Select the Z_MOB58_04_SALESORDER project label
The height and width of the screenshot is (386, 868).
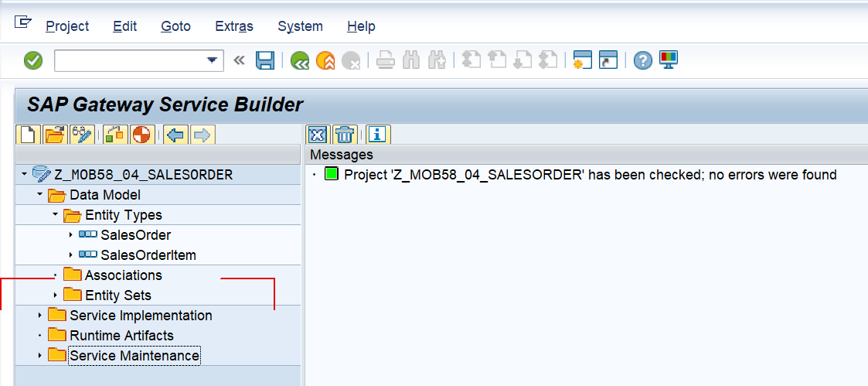143,175
